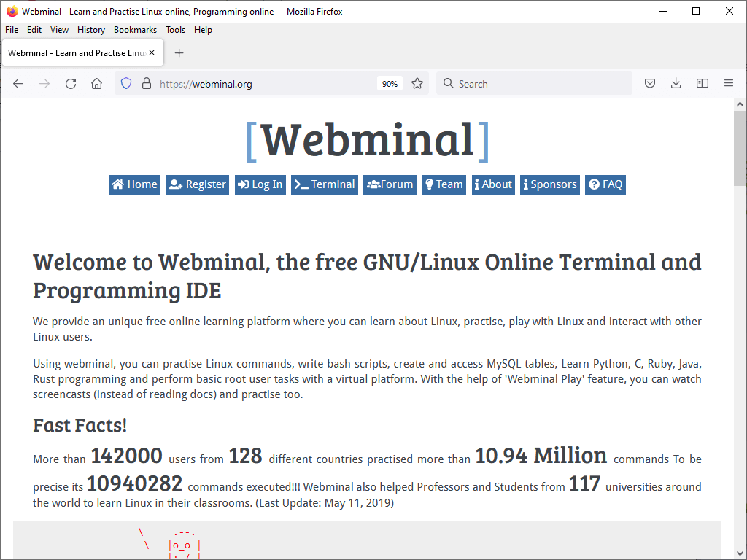Visit the Forum page
Viewport: 747px width, 560px height.
[x=390, y=184]
